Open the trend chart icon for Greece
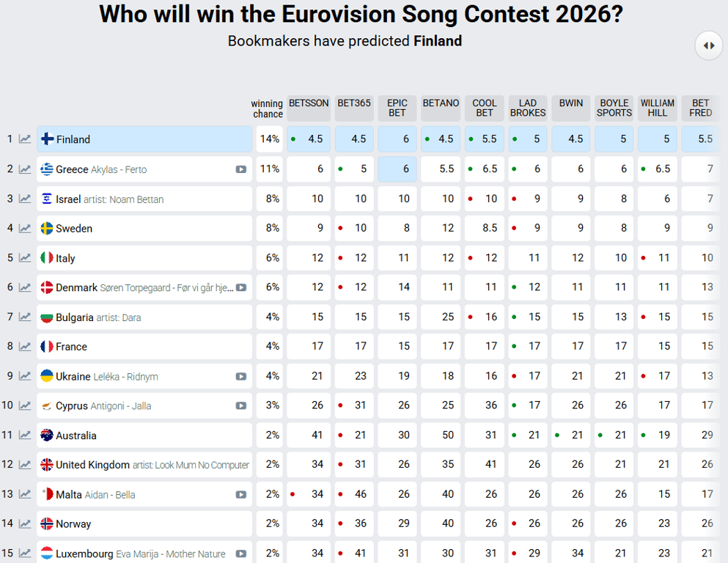The width and height of the screenshot is (728, 563). tap(25, 169)
